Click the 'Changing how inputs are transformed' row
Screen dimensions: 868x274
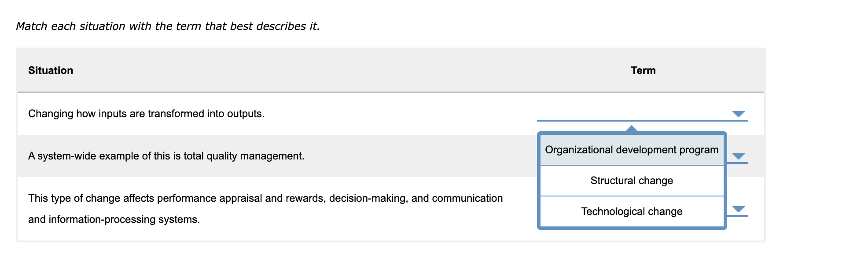point(145,112)
